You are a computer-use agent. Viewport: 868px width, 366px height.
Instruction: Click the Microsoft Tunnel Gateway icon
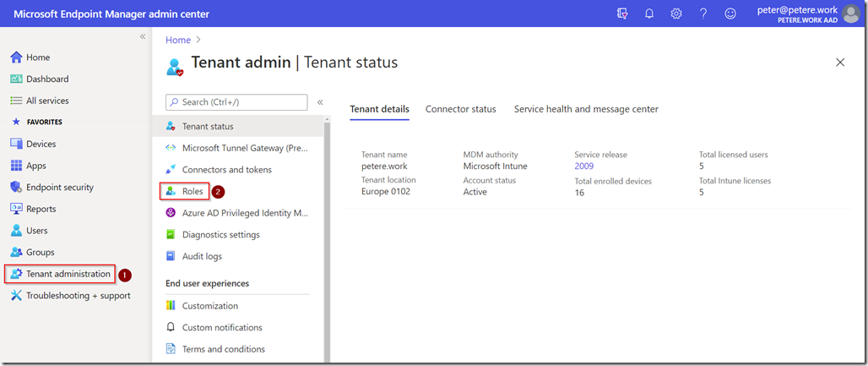[171, 148]
